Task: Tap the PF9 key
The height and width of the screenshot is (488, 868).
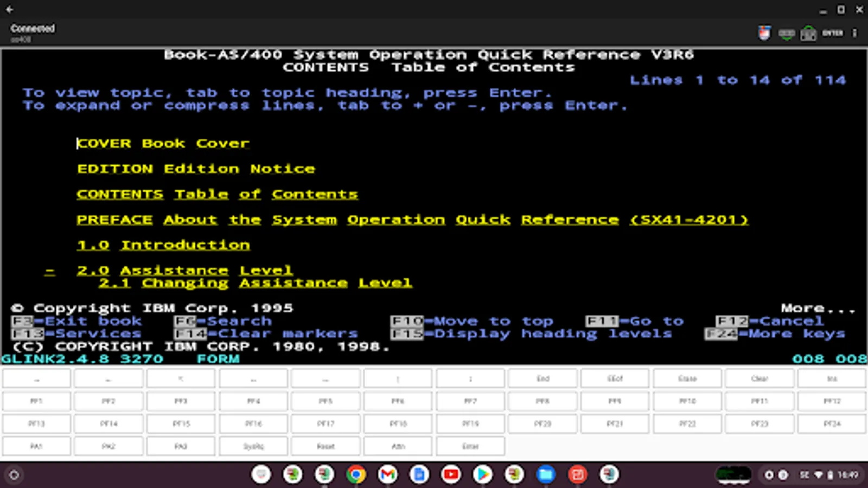Action: pyautogui.click(x=615, y=401)
